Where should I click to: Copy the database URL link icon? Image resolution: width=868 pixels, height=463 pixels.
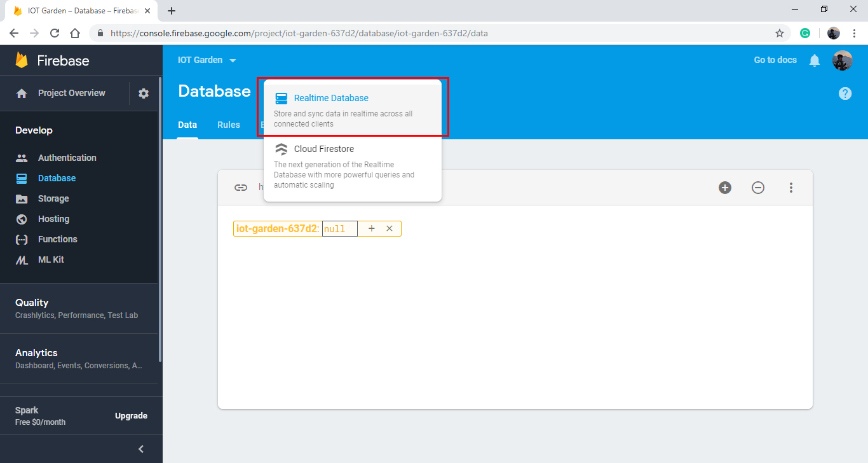coord(241,187)
